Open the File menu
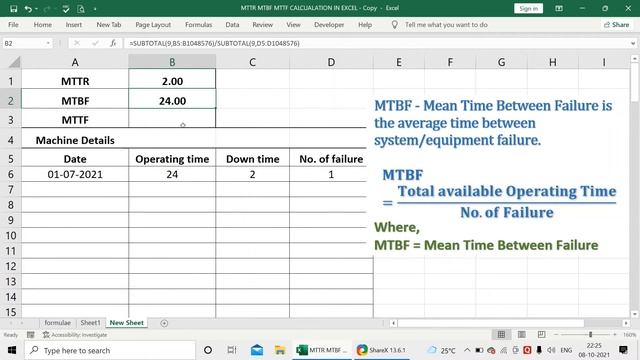This screenshot has height=360, width=640. pyautogui.click(x=13, y=24)
